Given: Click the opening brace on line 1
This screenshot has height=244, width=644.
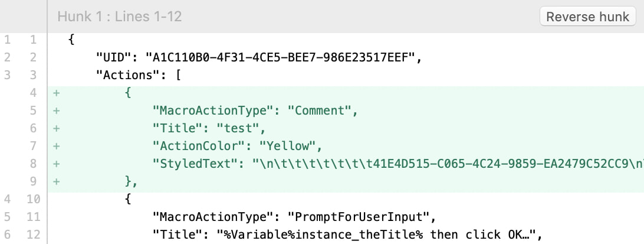Looking at the screenshot, I should (71, 40).
